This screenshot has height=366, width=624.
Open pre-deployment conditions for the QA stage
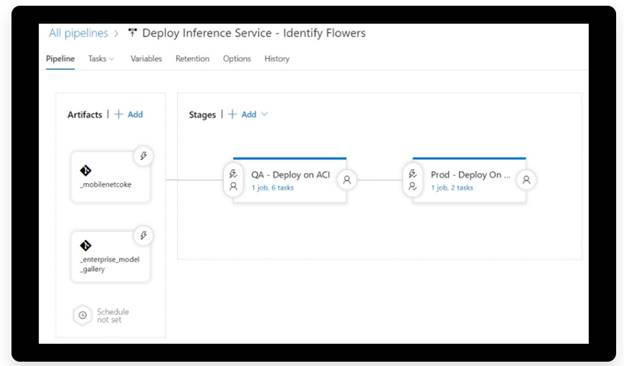pyautogui.click(x=233, y=180)
